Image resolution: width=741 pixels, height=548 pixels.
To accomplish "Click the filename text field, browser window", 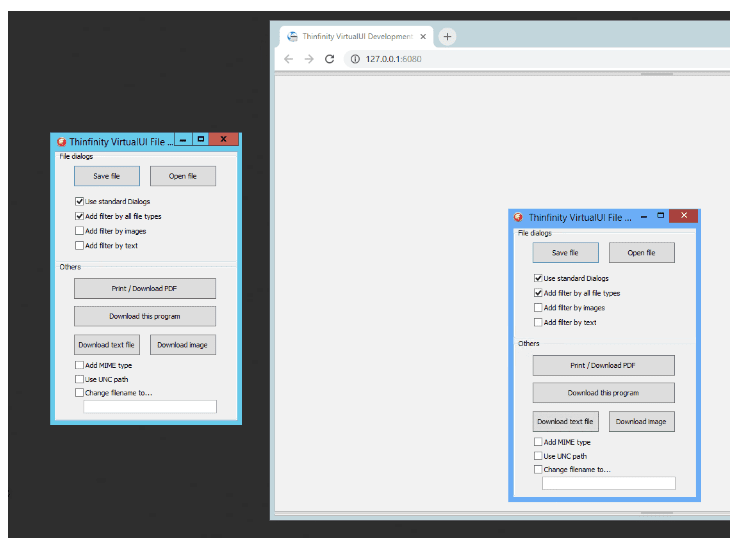I will [x=609, y=483].
